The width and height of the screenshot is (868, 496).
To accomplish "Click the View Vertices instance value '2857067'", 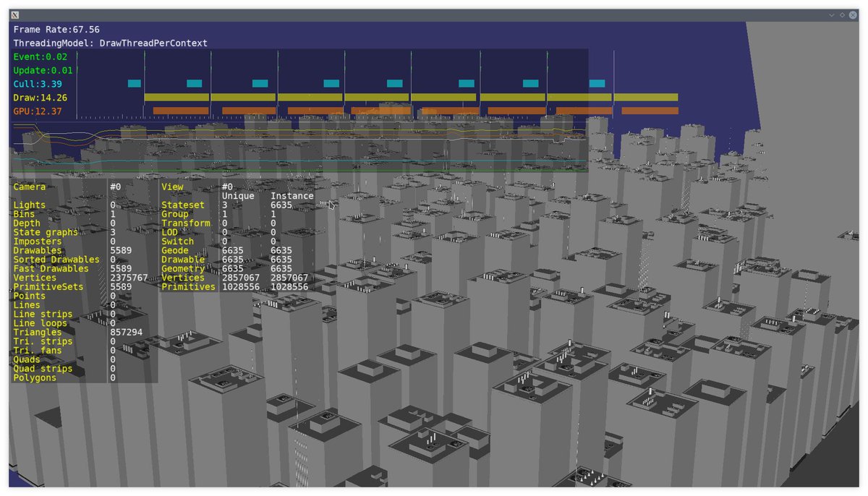I will click(x=289, y=278).
